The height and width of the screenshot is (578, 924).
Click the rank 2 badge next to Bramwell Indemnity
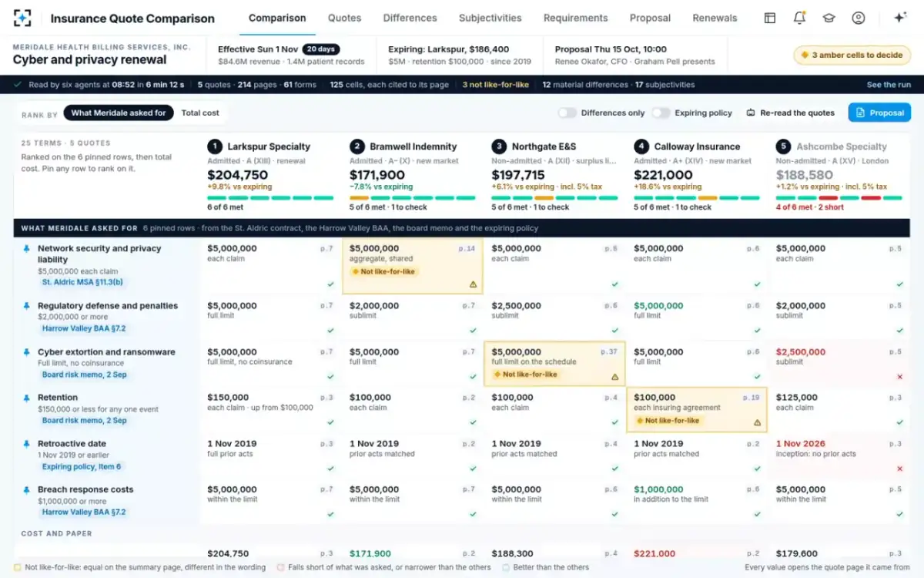coord(357,146)
